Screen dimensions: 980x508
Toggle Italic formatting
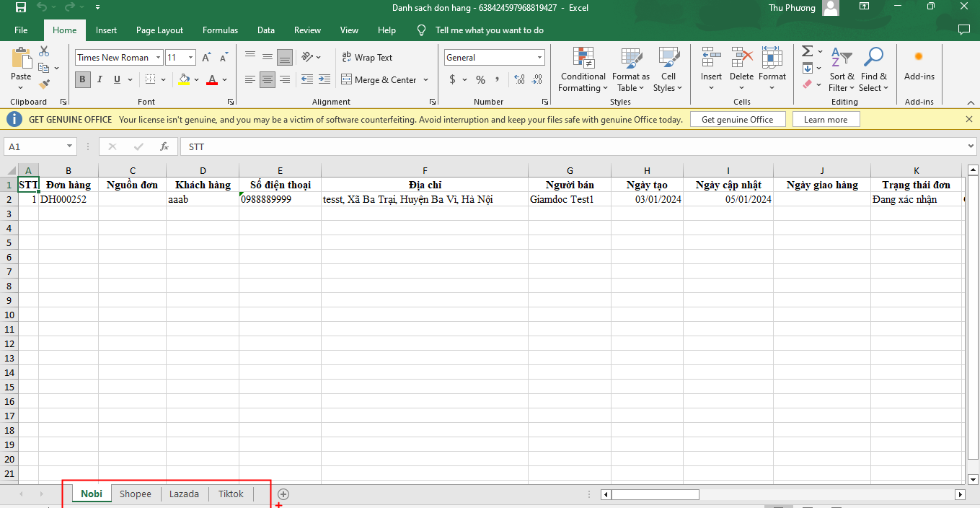[100, 79]
